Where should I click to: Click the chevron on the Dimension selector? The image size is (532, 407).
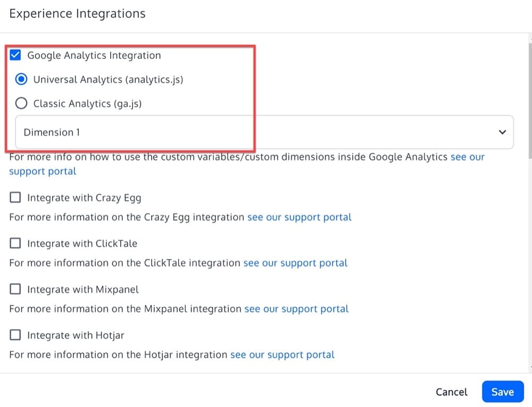coord(501,132)
